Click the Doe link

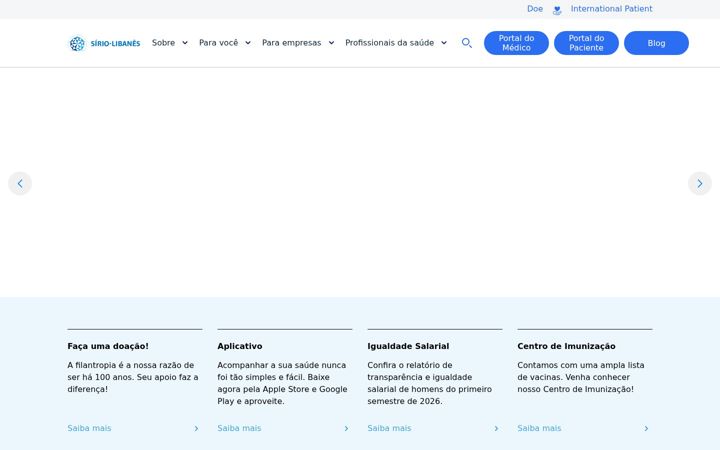click(535, 9)
